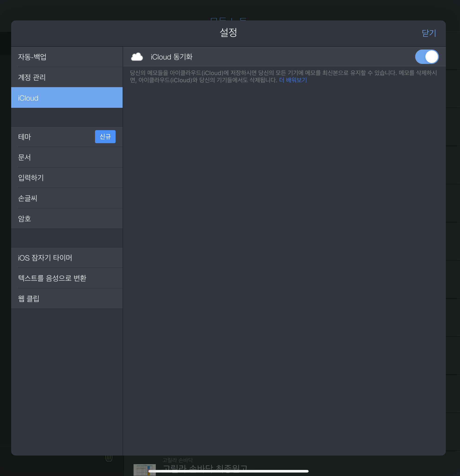Tap the 신규 badge next to 테마
Screen dimensions: 460x476
point(105,137)
